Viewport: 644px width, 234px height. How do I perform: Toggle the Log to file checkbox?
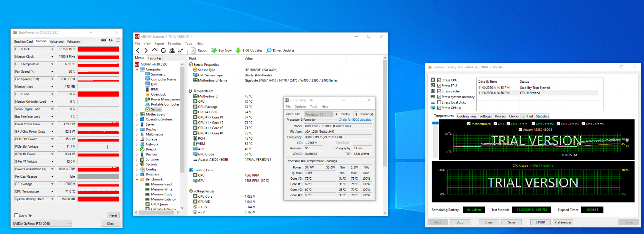16,215
